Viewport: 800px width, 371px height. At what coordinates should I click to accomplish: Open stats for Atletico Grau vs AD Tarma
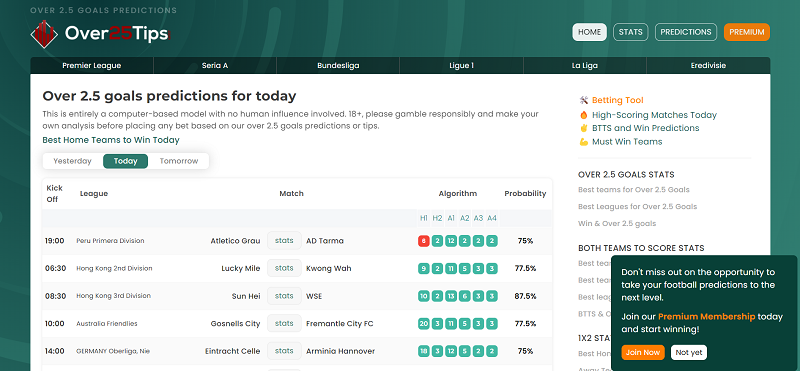[284, 241]
